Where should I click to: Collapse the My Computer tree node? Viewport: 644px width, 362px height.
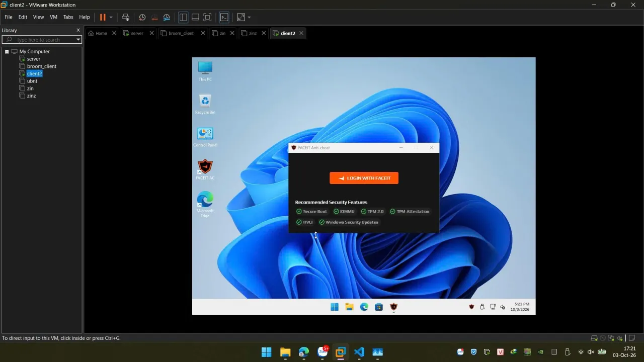pyautogui.click(x=7, y=51)
